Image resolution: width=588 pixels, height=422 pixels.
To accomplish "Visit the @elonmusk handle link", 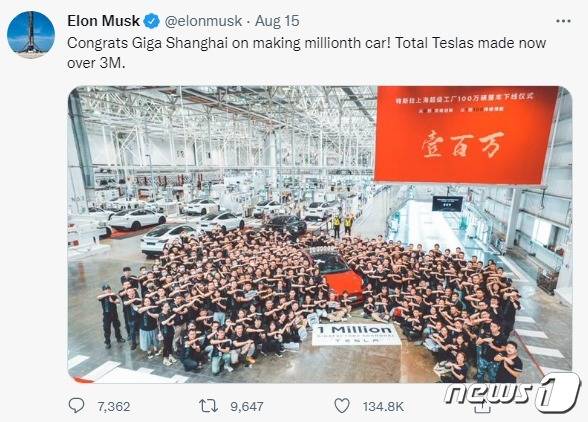I will (203, 21).
